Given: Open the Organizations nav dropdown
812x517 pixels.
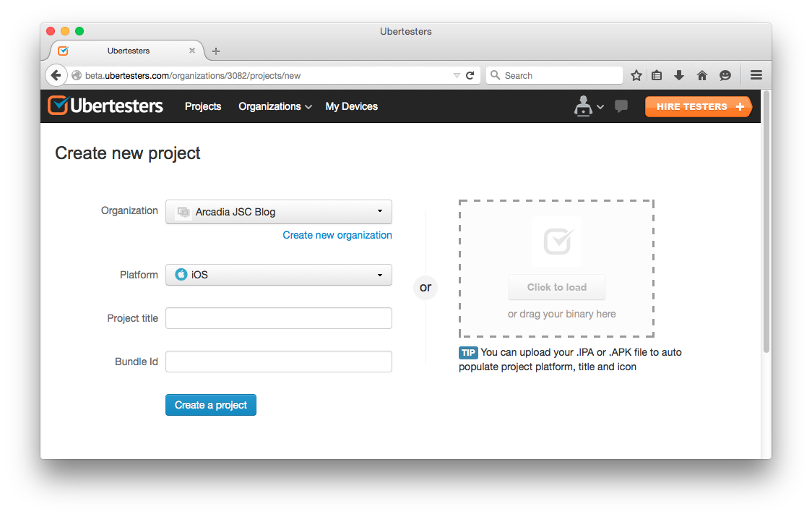Looking at the screenshot, I should pyautogui.click(x=275, y=106).
